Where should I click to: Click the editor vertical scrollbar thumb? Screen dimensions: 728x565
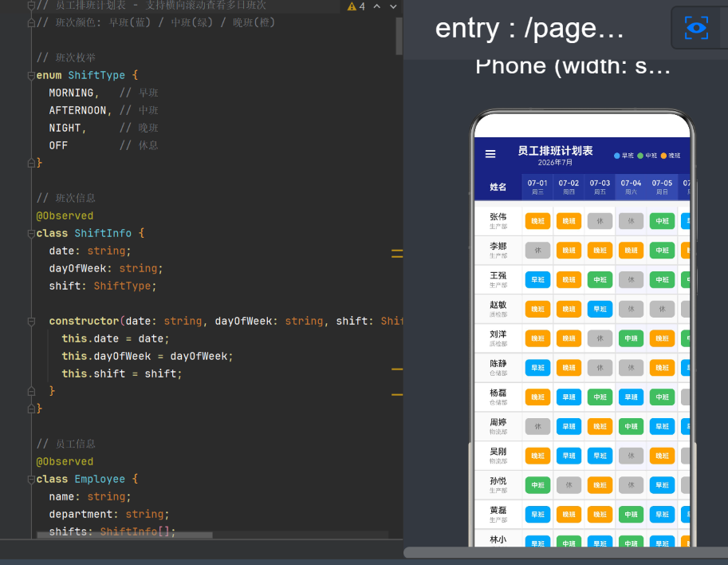[399, 36]
